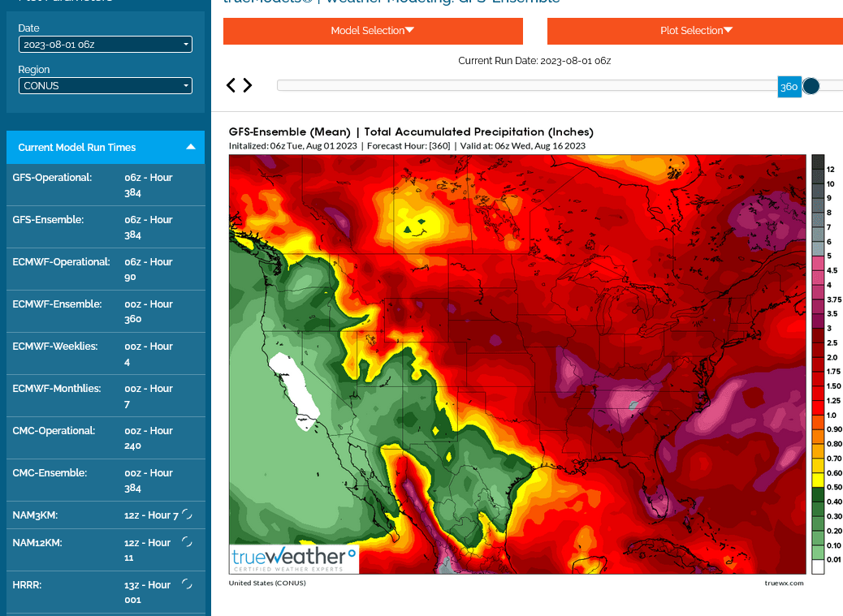This screenshot has width=843, height=616.
Task: Click the ECMWF-Operational value 06z - Hour 90
Action: click(x=149, y=269)
